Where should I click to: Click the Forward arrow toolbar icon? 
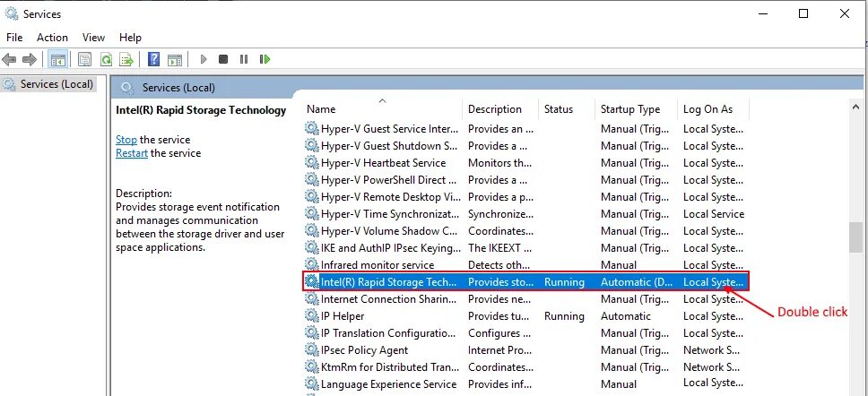pyautogui.click(x=29, y=59)
